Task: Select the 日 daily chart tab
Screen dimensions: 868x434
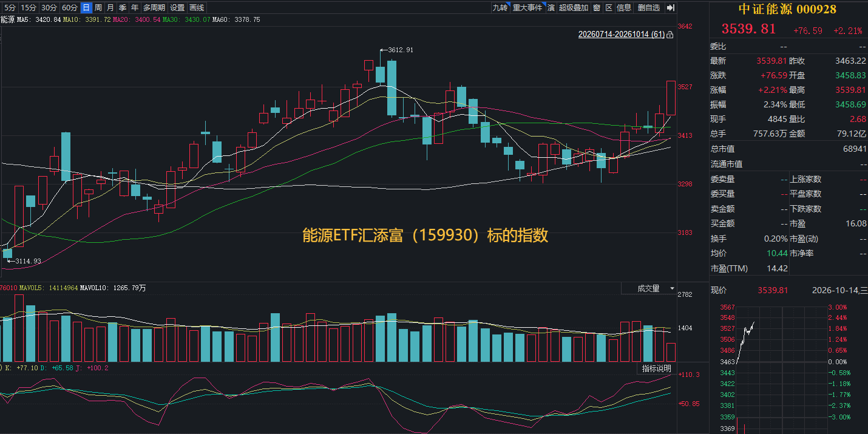Action: click(86, 8)
